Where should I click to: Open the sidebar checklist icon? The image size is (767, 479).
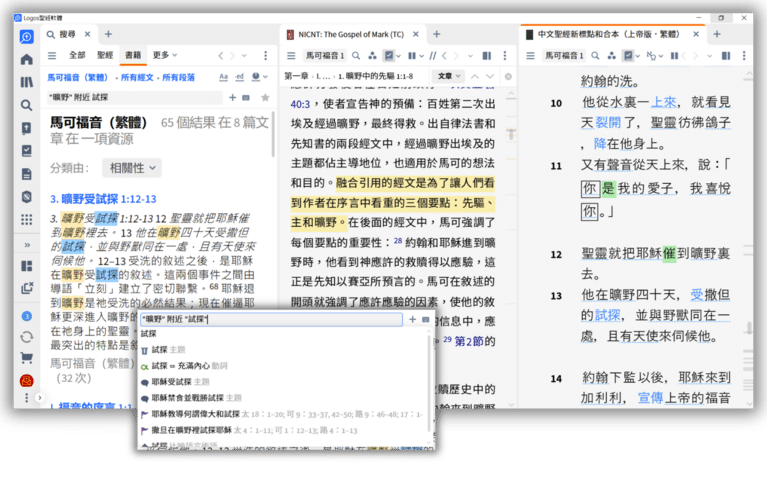point(26,151)
